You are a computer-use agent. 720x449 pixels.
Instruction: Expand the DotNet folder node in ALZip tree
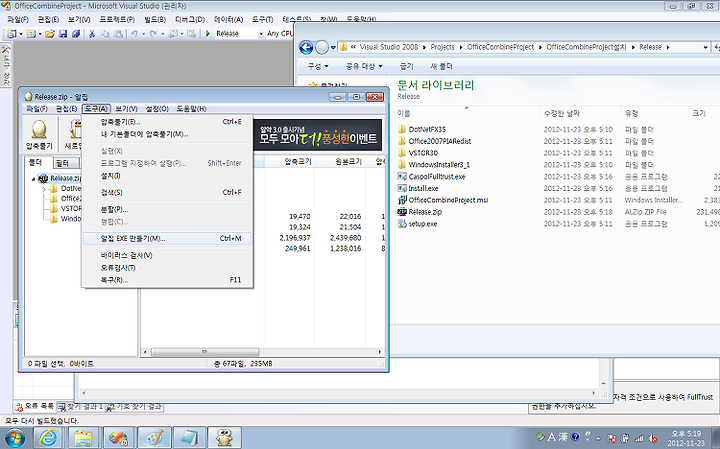pos(44,189)
